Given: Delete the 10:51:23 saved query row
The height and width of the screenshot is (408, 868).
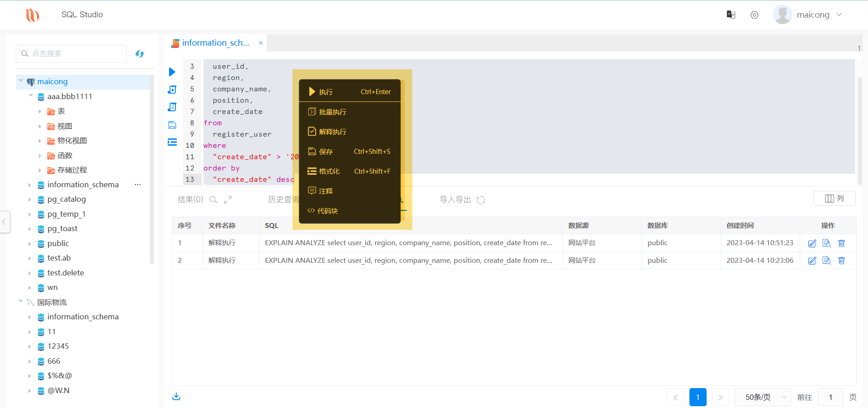Looking at the screenshot, I should coord(841,243).
